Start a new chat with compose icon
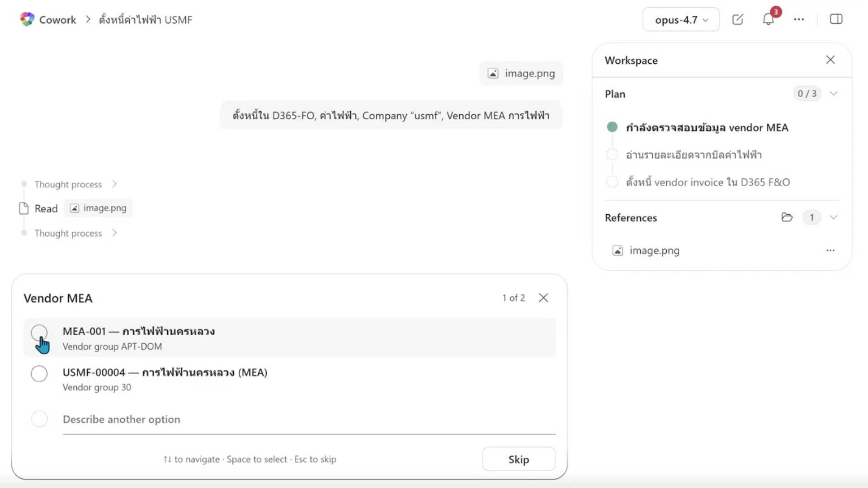 pyautogui.click(x=738, y=19)
